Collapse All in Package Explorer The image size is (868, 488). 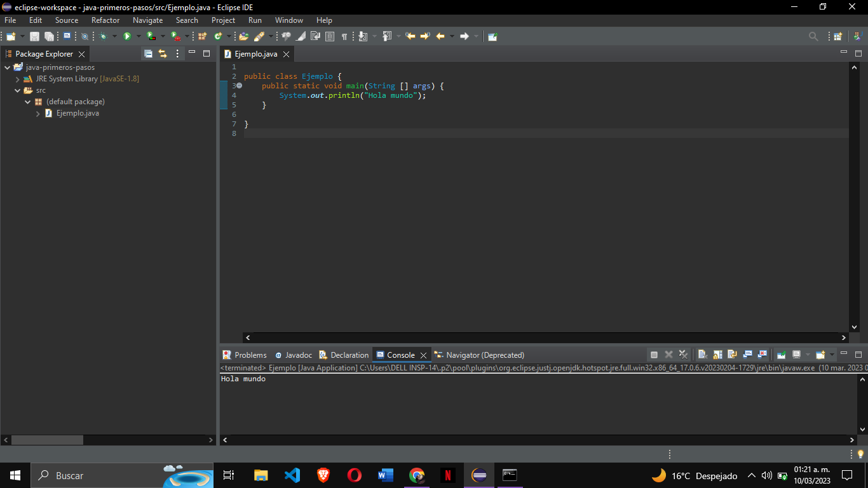(x=148, y=54)
